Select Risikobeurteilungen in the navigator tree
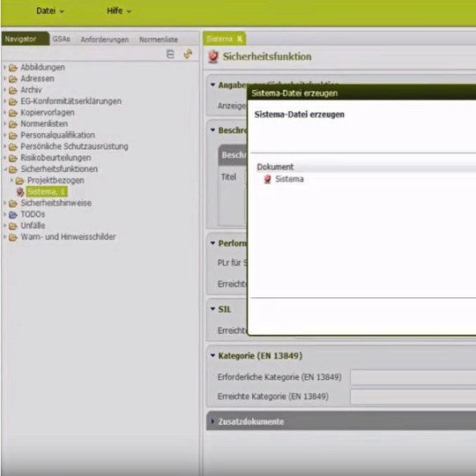The width and height of the screenshot is (476, 476). point(56,158)
